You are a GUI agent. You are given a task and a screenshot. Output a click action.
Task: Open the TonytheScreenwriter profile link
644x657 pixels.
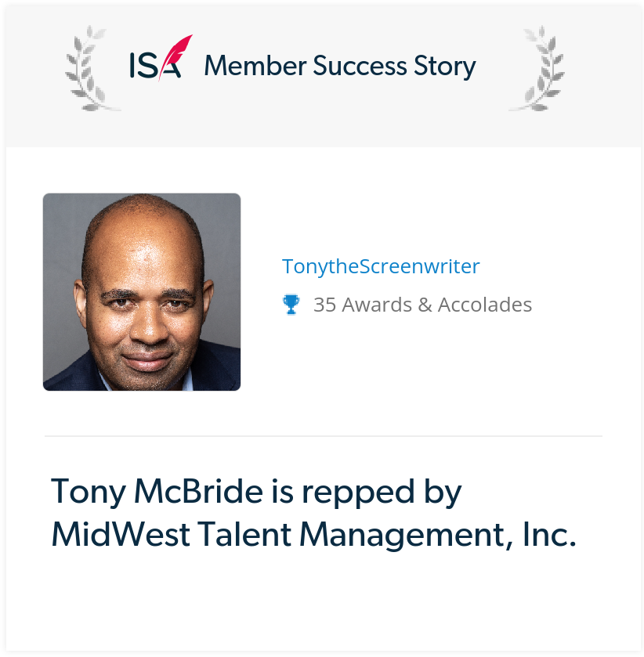(x=381, y=266)
